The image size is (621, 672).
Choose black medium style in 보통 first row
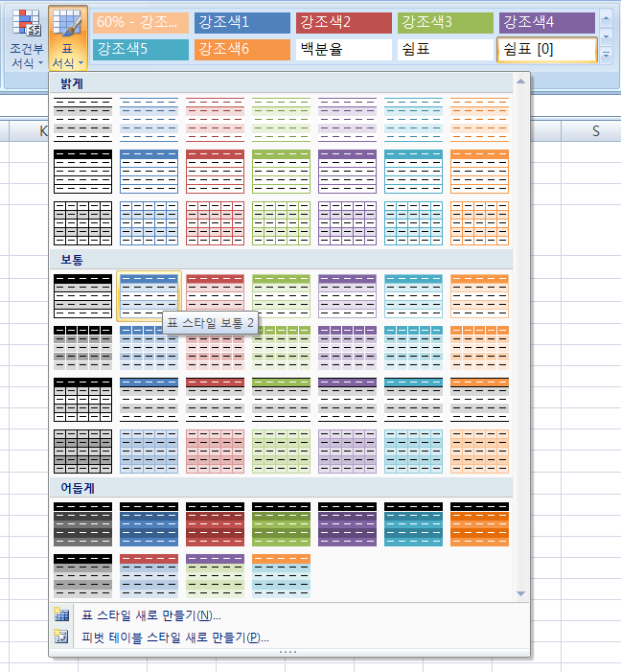tap(82, 296)
